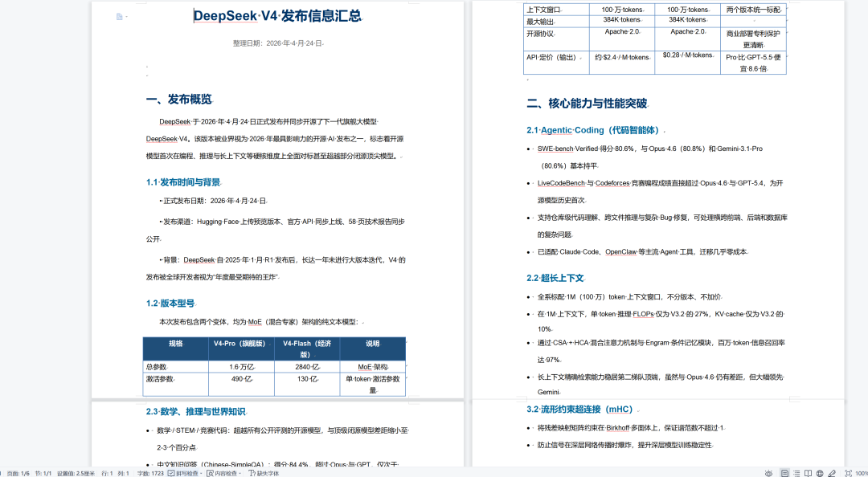Toggle spell checking on or off
Image resolution: width=868 pixels, height=477 pixels.
click(x=171, y=471)
